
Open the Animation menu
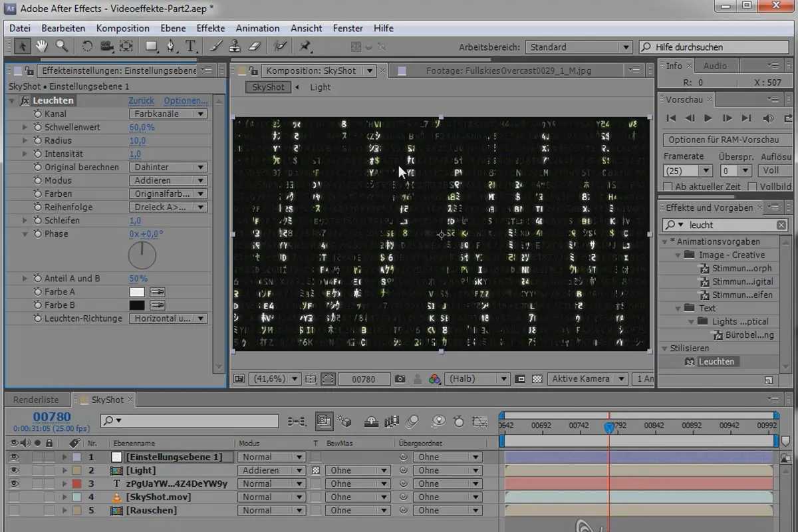click(257, 28)
